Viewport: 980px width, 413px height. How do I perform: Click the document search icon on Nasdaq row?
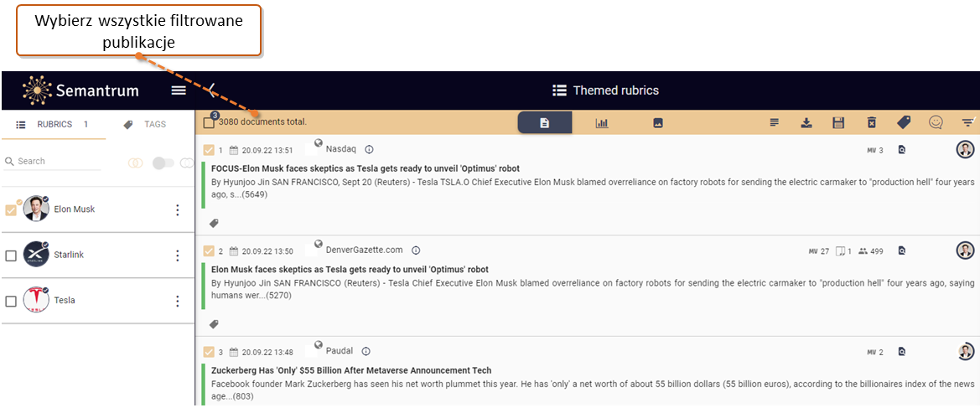point(901,150)
